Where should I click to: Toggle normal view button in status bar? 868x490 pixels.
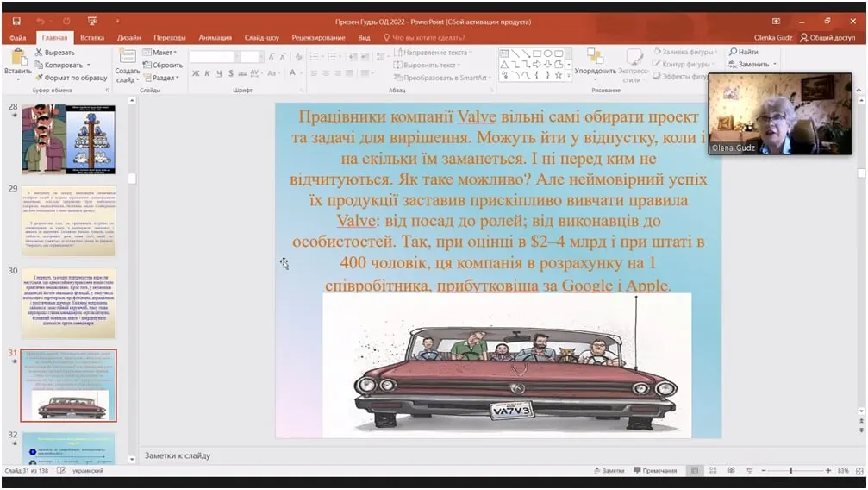[x=695, y=471]
